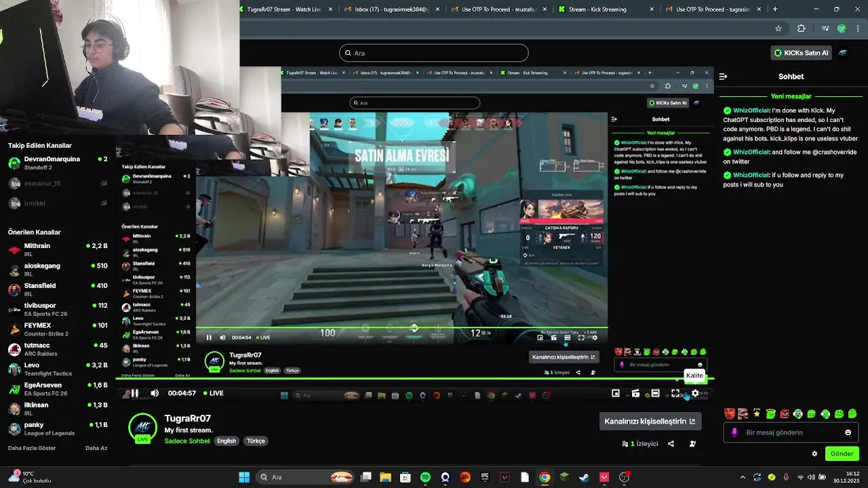Click the clip creation icon in player
Viewport: 868px width, 488px height.
(635, 393)
